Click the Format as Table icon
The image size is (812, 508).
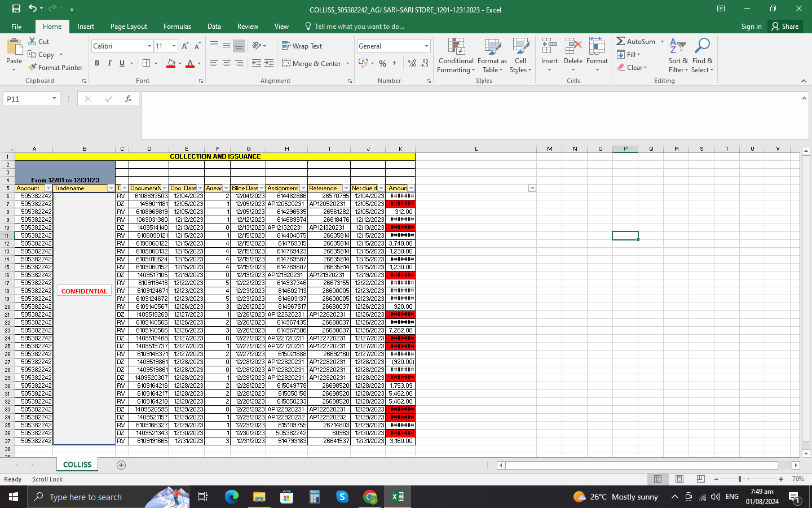pos(492,47)
